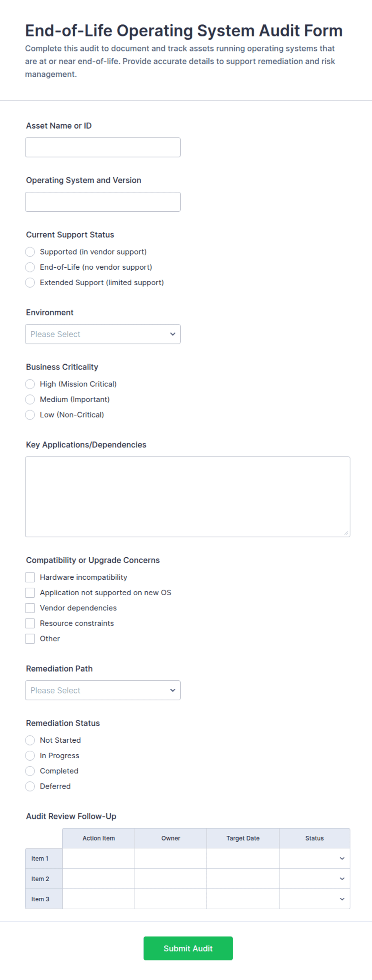This screenshot has height=980, width=372.
Task: Select In Progress remediation status
Action: tap(30, 755)
